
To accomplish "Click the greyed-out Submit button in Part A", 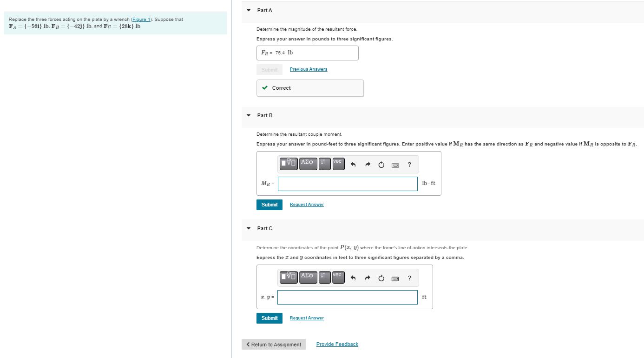I will (269, 70).
